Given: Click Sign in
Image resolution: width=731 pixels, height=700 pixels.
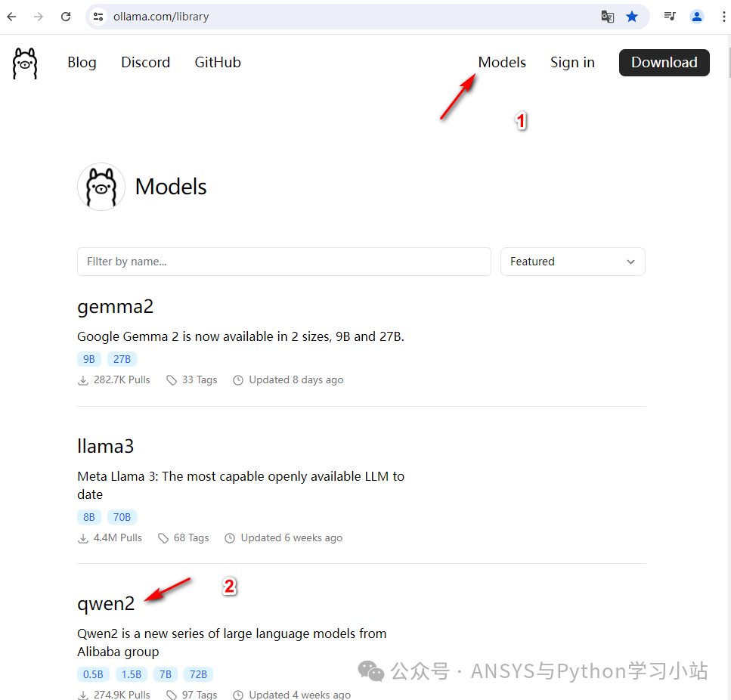Looking at the screenshot, I should point(572,63).
